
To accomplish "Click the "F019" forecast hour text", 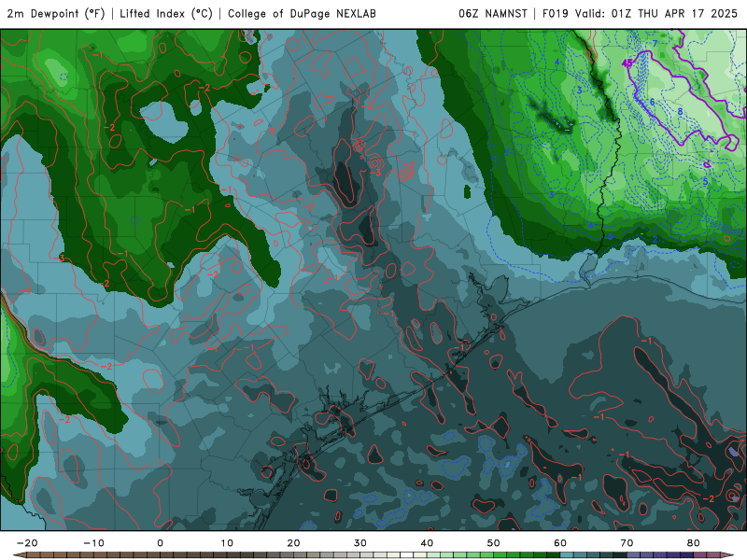I will pos(557,13).
